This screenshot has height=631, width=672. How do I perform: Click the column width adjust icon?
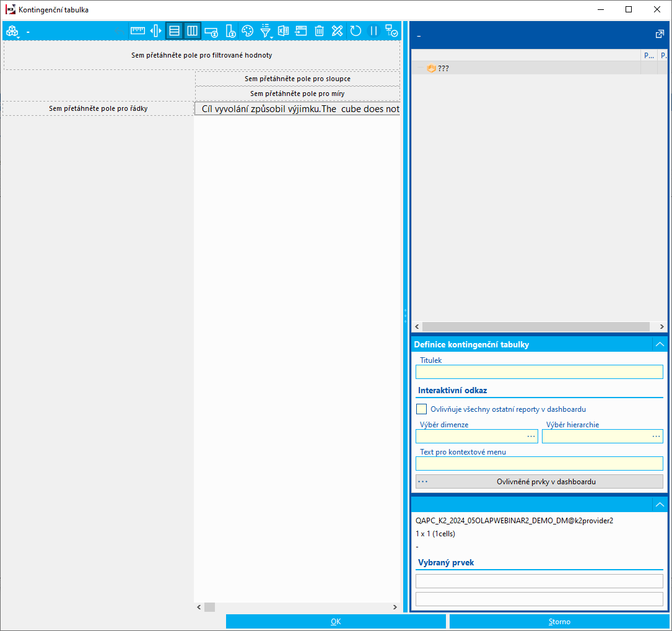click(x=156, y=31)
